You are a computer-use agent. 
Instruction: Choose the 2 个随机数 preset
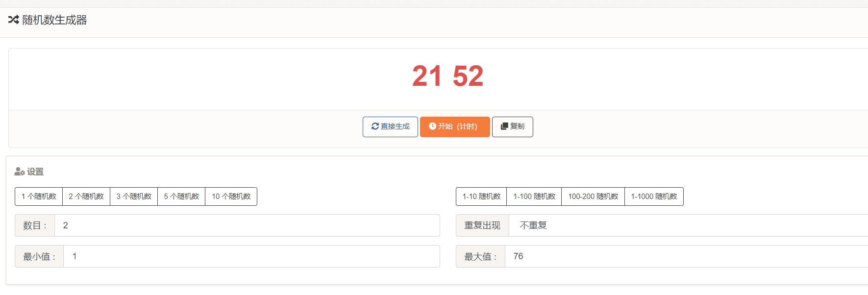click(x=86, y=197)
